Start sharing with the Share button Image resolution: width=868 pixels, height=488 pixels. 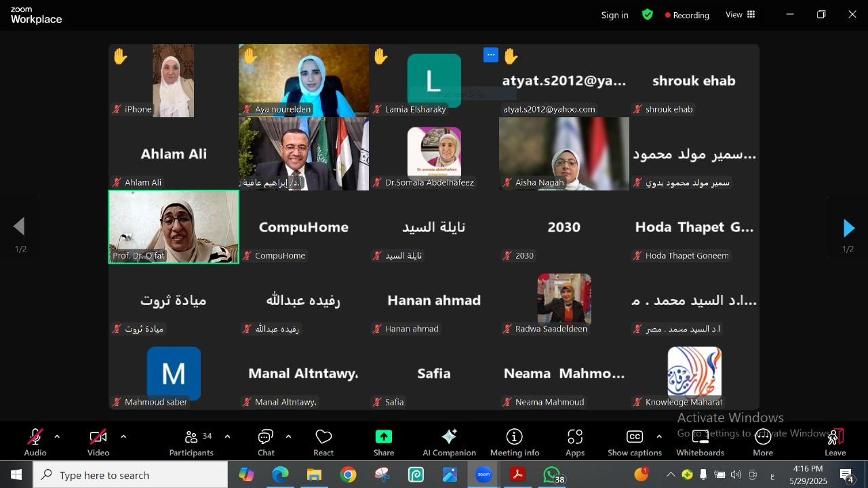[x=383, y=443]
